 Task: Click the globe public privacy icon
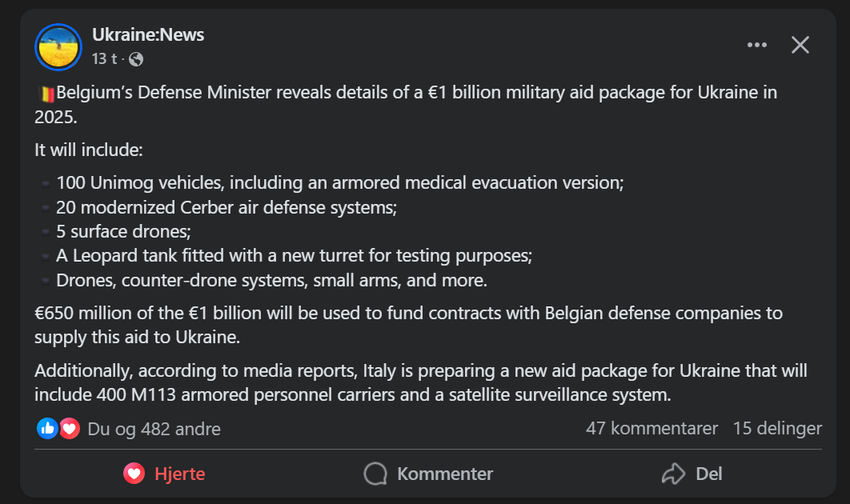[136, 59]
